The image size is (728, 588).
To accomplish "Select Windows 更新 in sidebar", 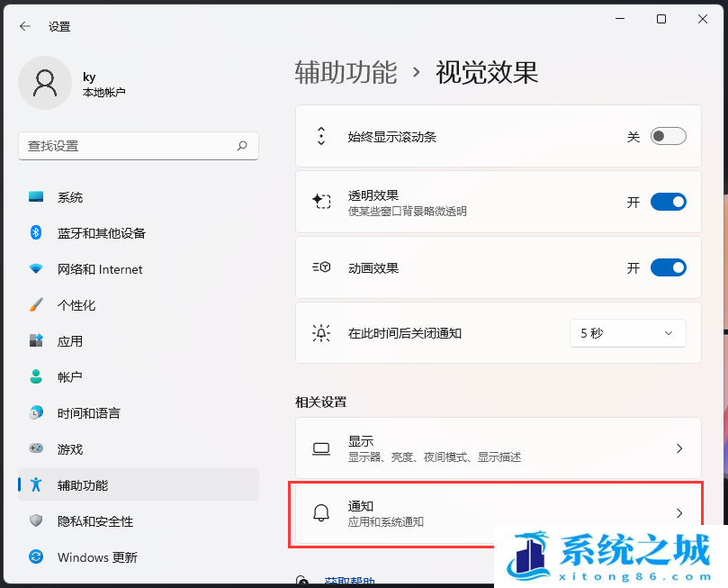I will pyautogui.click(x=139, y=556).
